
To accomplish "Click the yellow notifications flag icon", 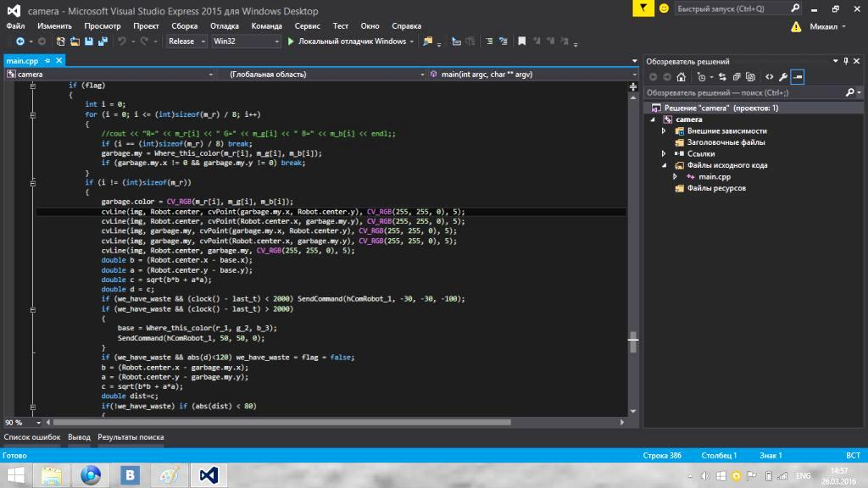I will (645, 8).
